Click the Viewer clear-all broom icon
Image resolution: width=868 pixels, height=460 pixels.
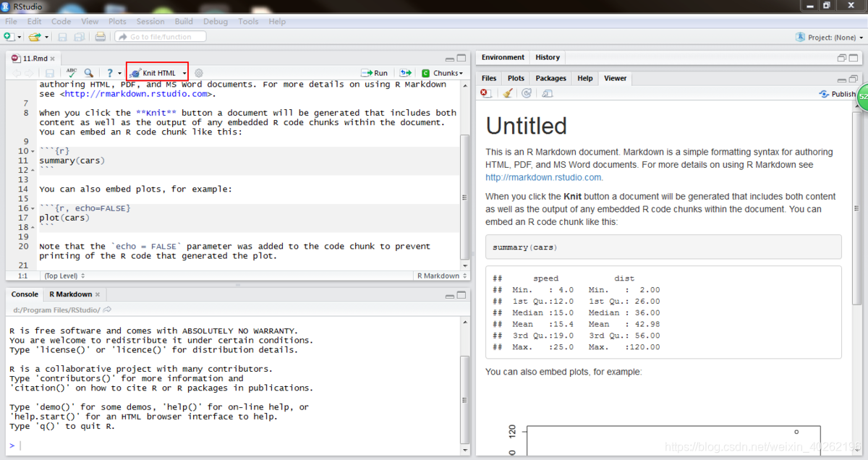pos(508,94)
